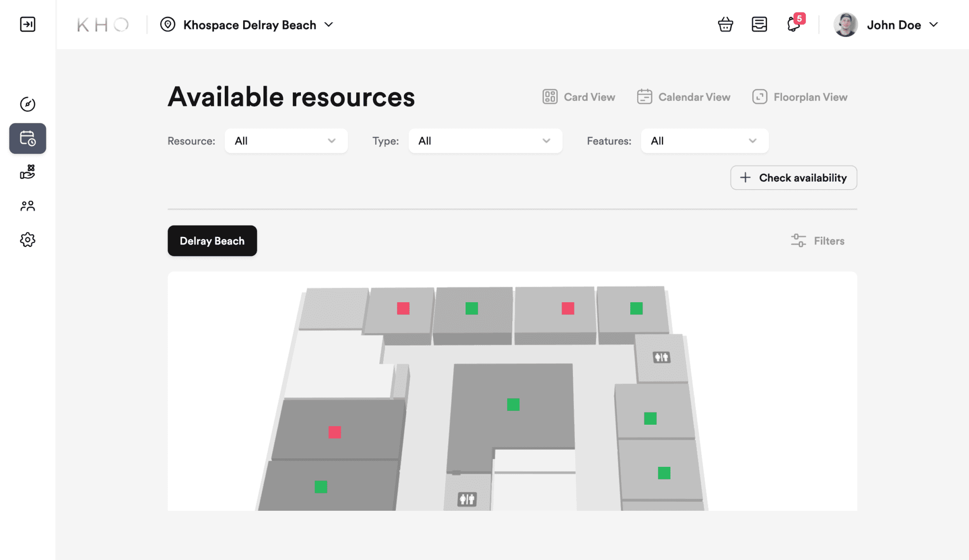969x560 pixels.
Task: Click the Card View grid icon
Action: (x=550, y=96)
